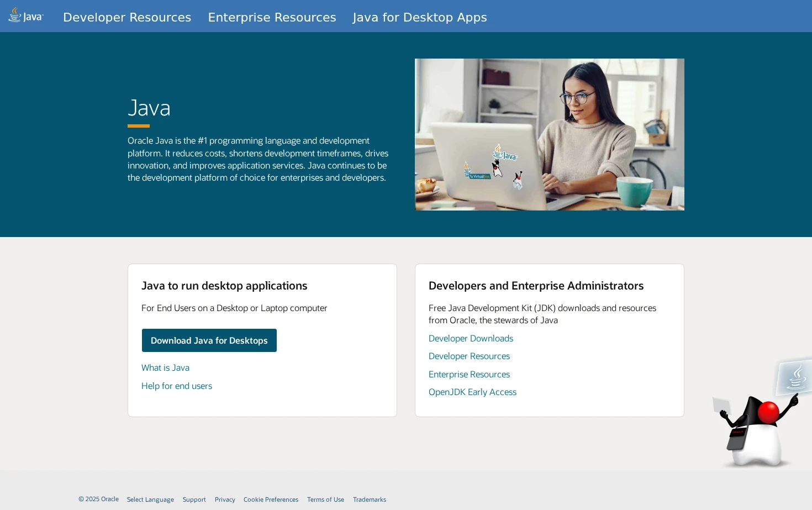This screenshot has height=510, width=812.
Task: Click the Java to run desktop applications heading
Action: coord(224,286)
